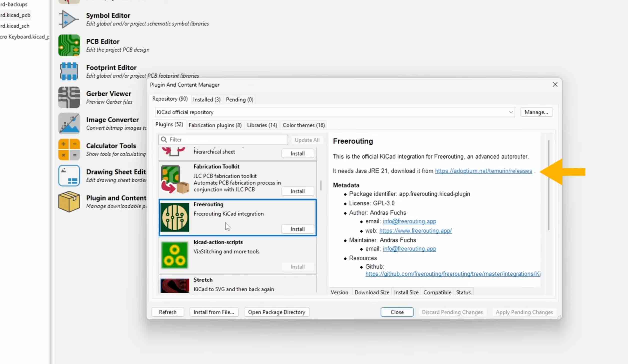Click the Gerber Viewer icon
Image resolution: width=628 pixels, height=364 pixels.
[x=69, y=97]
